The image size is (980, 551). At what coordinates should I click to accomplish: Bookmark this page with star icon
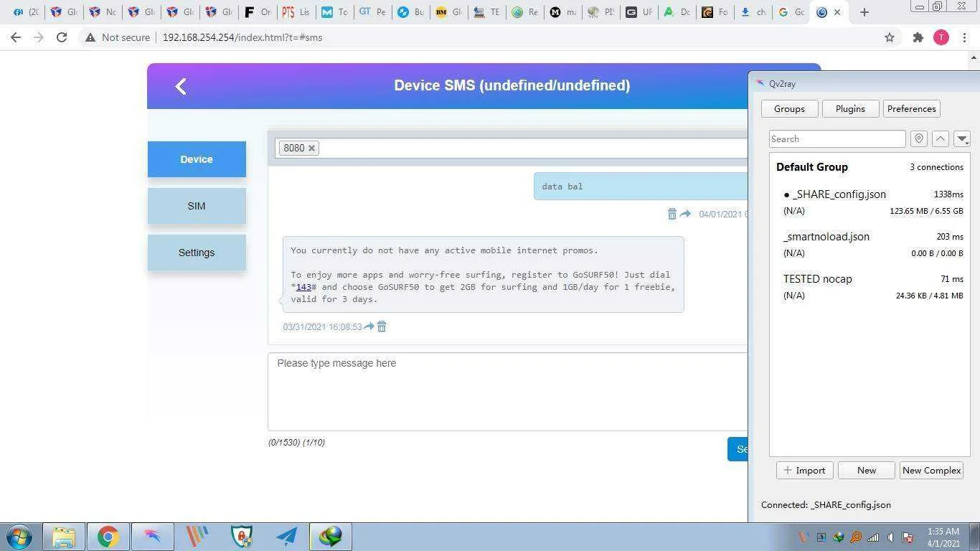click(x=890, y=37)
